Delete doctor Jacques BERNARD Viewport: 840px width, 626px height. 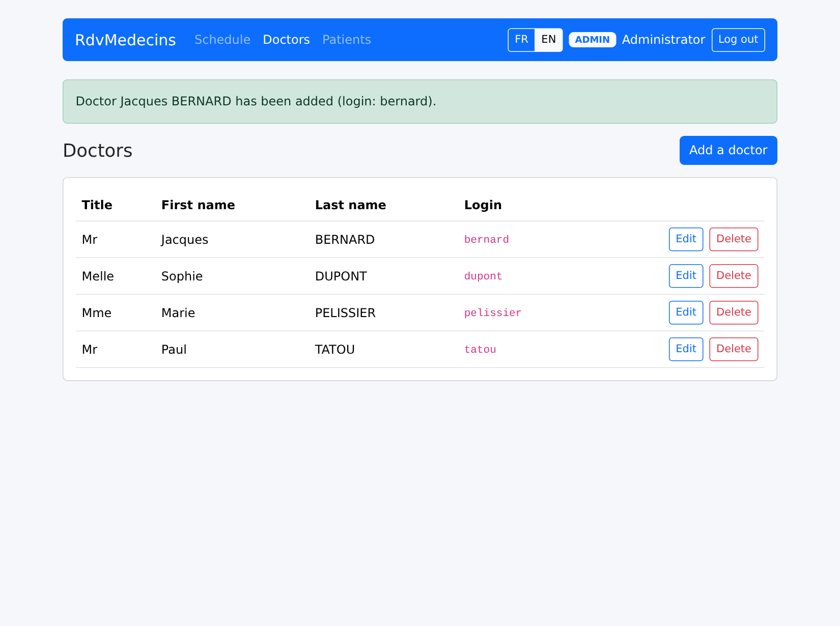(734, 239)
